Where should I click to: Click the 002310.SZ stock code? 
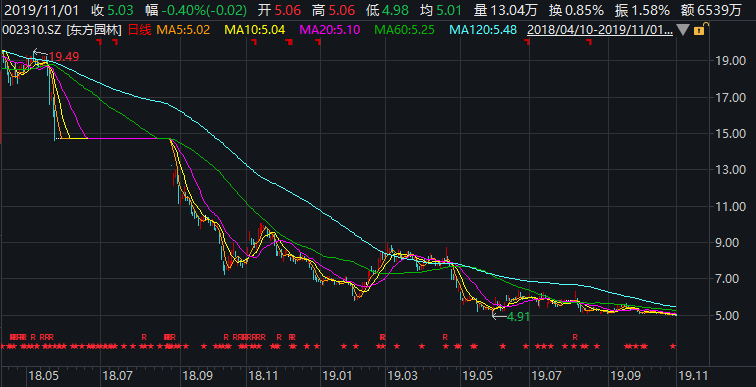click(x=32, y=30)
